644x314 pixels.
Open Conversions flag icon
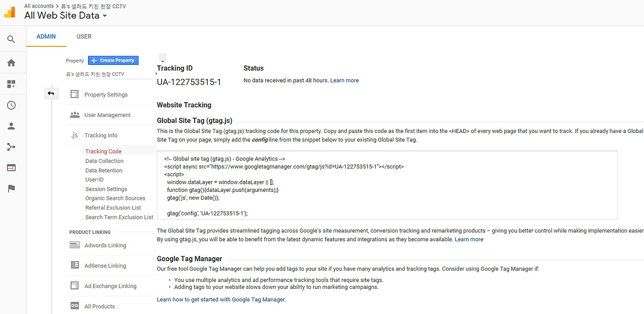[x=11, y=189]
